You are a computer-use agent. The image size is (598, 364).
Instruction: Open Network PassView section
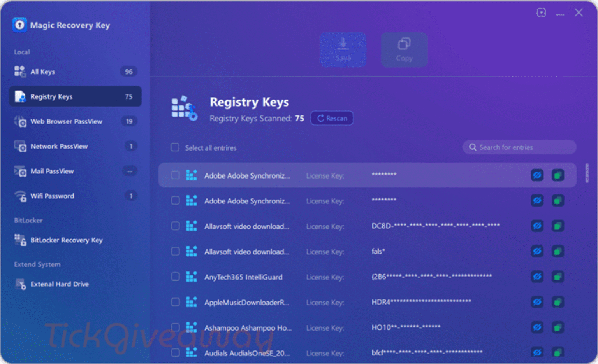(x=75, y=146)
